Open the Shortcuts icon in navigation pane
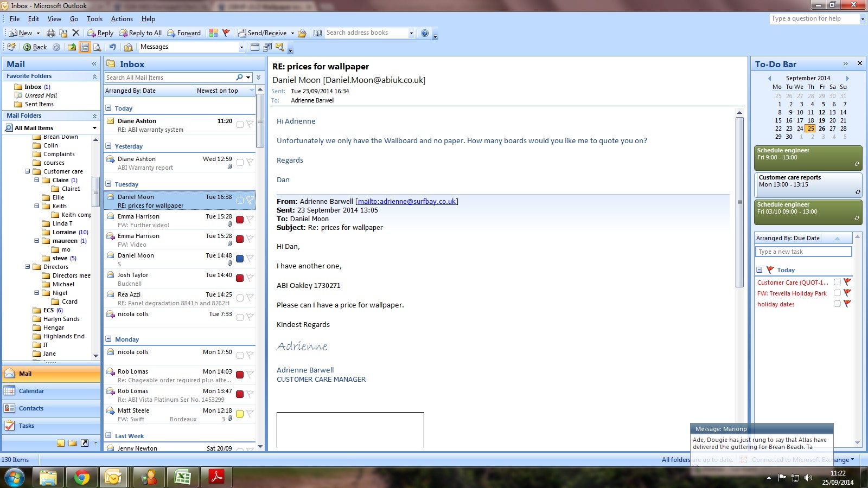The height and width of the screenshot is (488, 868). pyautogui.click(x=85, y=443)
